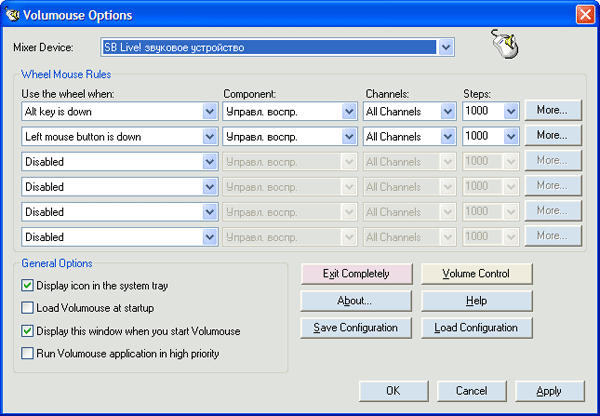The image size is (600, 416).
Task: Open the Mixer Device dropdown
Action: coord(446,47)
